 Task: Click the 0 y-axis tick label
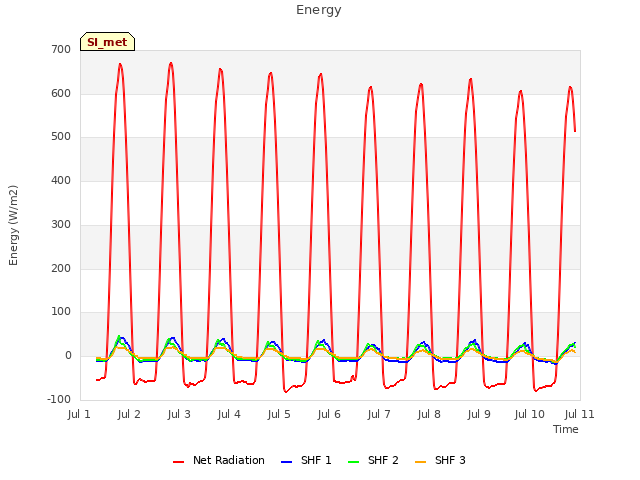coord(68,356)
